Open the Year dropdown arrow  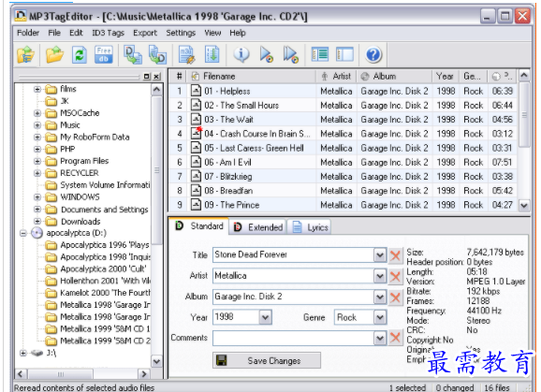pyautogui.click(x=265, y=317)
